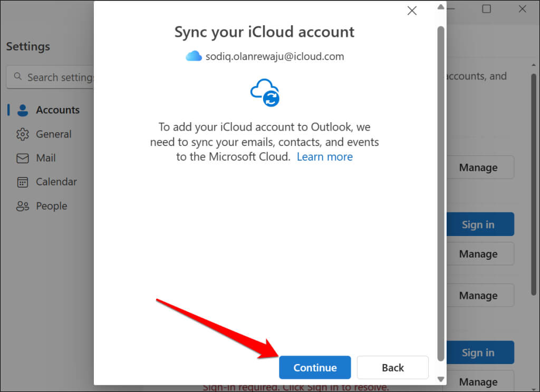Maximize the Settings window
Viewport: 540px width, 392px height.
point(486,8)
